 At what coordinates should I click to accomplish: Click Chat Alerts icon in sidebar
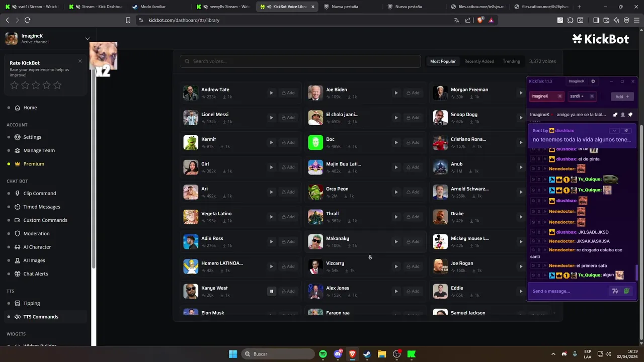point(18,274)
